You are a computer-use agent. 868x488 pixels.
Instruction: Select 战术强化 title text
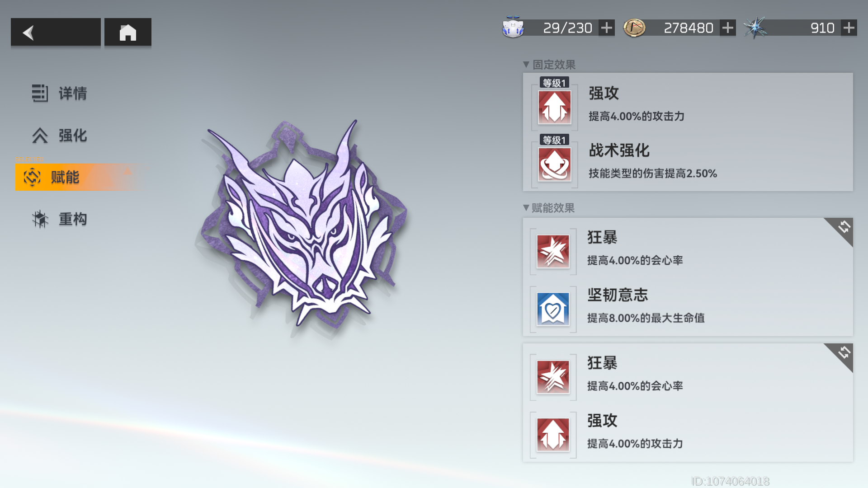tap(619, 150)
